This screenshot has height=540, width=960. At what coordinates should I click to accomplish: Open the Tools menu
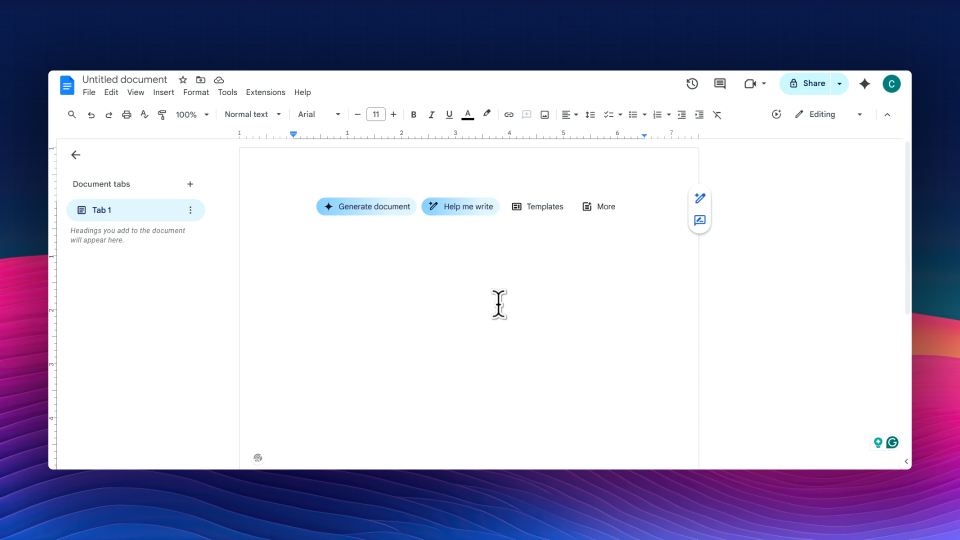(x=227, y=92)
